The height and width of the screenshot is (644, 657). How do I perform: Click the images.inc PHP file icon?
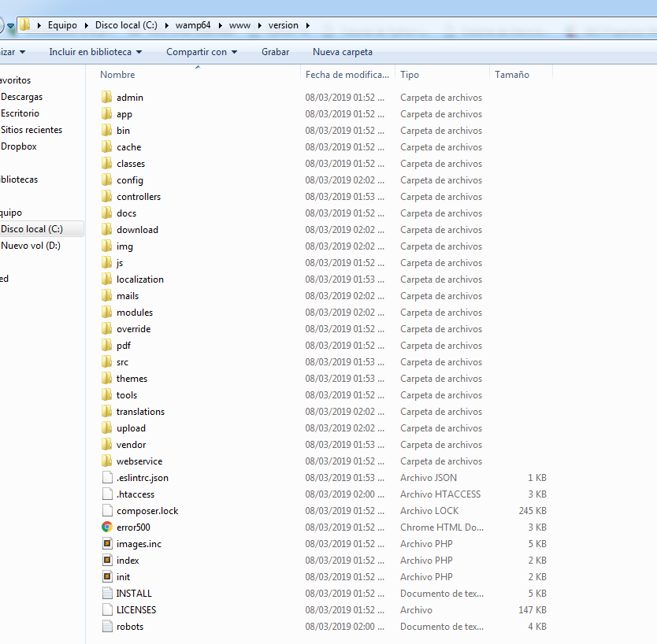pos(107,543)
